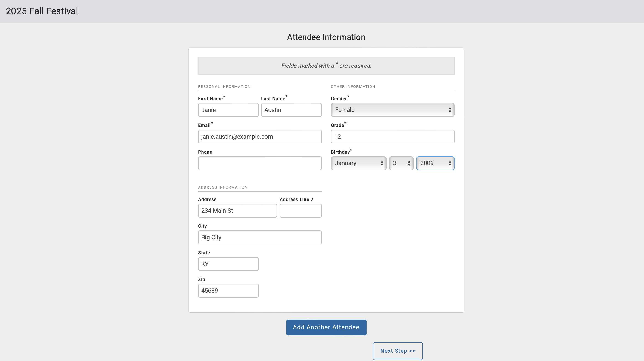Open the Birthday year dropdown
Image resolution: width=644 pixels, height=361 pixels.
point(435,163)
